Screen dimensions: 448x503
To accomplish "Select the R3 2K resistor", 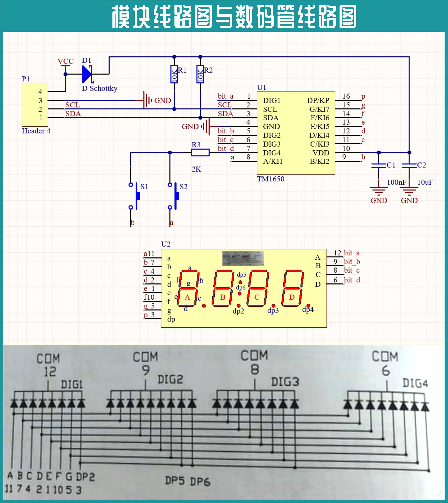I will click(200, 152).
